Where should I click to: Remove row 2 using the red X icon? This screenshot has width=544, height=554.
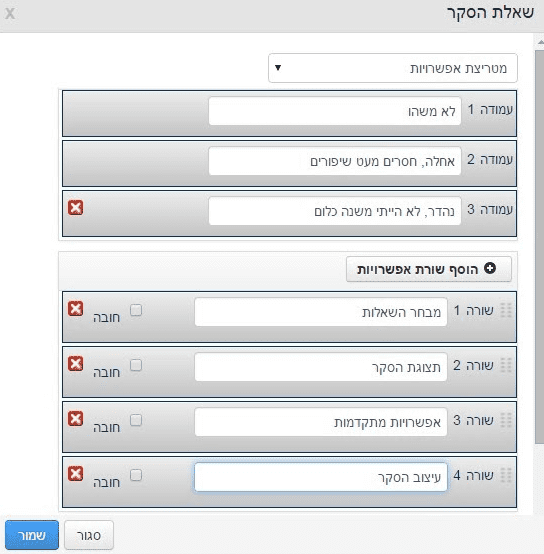[76, 364]
